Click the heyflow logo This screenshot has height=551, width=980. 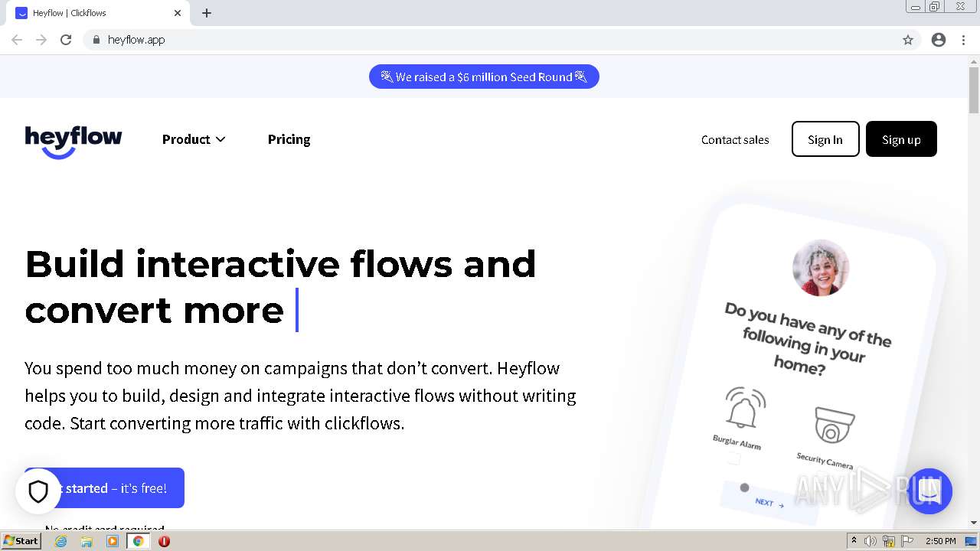pos(73,141)
